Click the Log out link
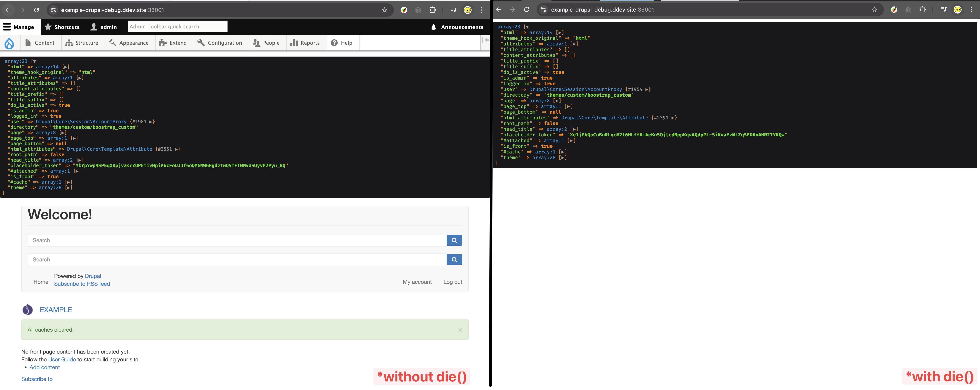 click(452, 282)
